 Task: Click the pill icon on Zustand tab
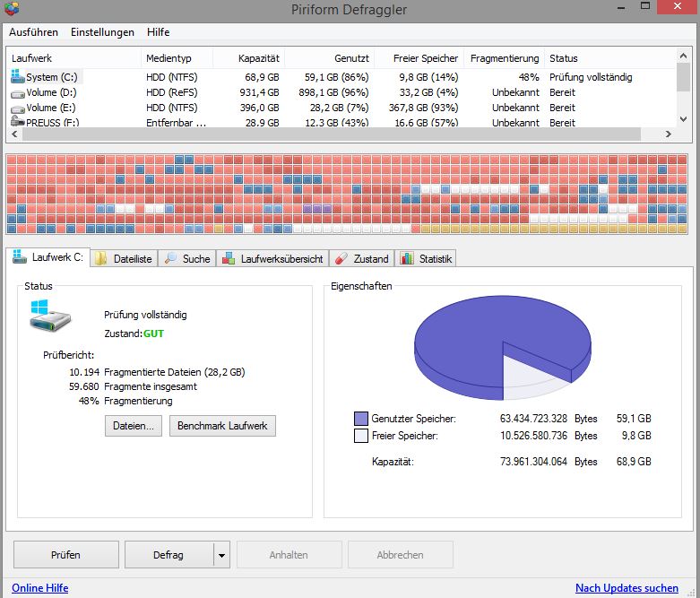tap(341, 258)
